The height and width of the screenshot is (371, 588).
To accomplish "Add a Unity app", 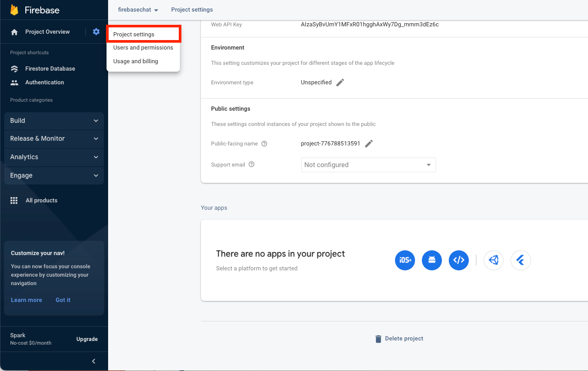I will (494, 260).
